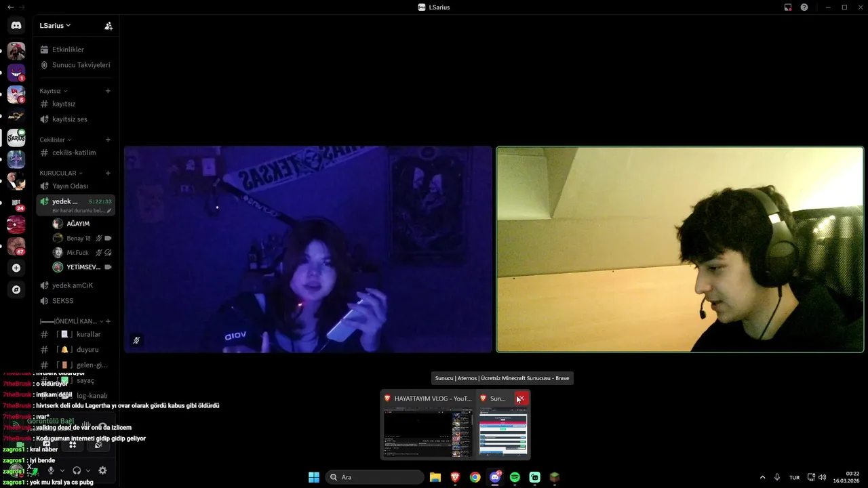
Task: Open the Discover servers compass icon
Action: coord(16,289)
